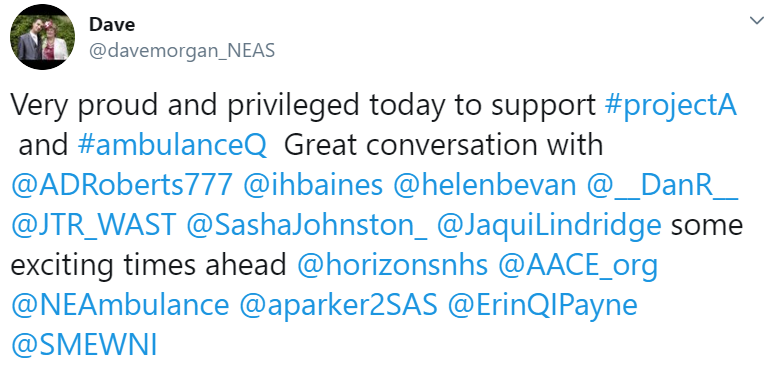The image size is (773, 378).
Task: Open the #ambulanceQ hashtag
Action: [x=172, y=145]
